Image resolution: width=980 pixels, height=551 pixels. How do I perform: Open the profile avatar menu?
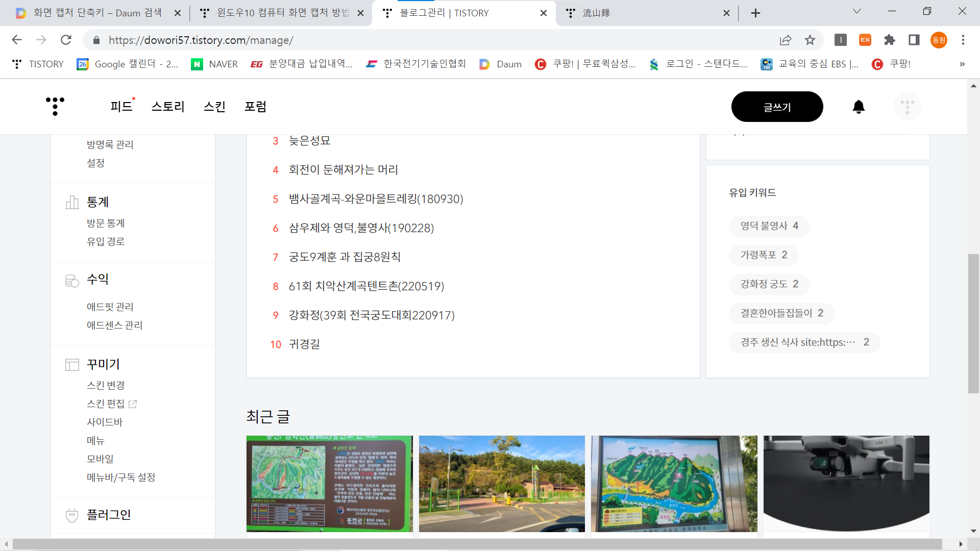(907, 107)
